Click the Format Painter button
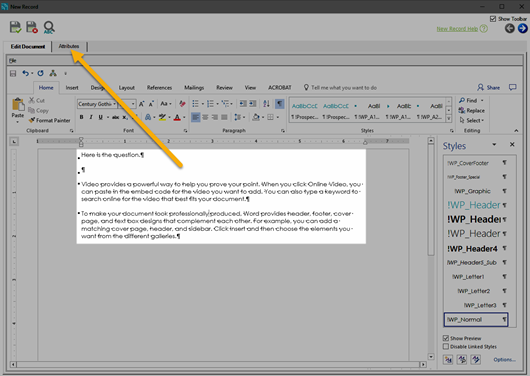 pyautogui.click(x=50, y=120)
